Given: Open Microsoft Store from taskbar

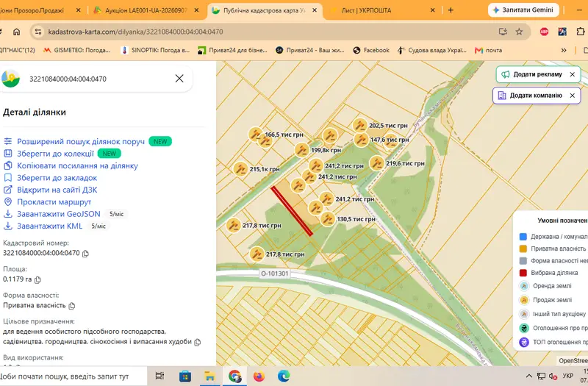Looking at the screenshot, I should point(185,376).
